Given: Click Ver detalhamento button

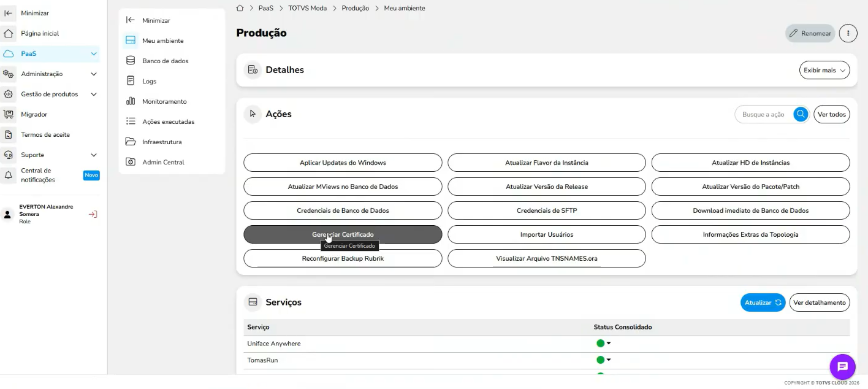Looking at the screenshot, I should coord(820,302).
